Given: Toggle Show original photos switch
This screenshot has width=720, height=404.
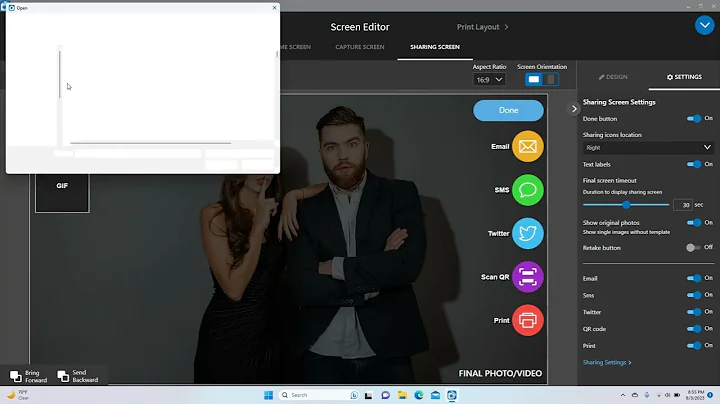Looking at the screenshot, I should (x=694, y=223).
